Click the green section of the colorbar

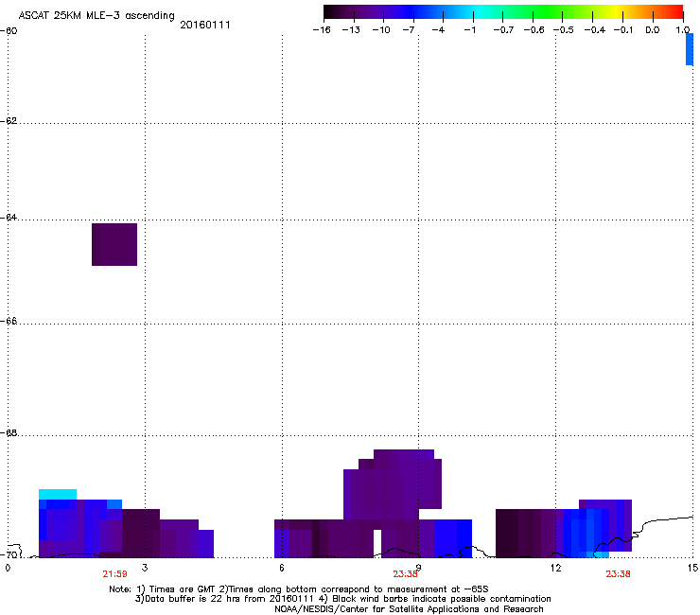pyautogui.click(x=547, y=12)
